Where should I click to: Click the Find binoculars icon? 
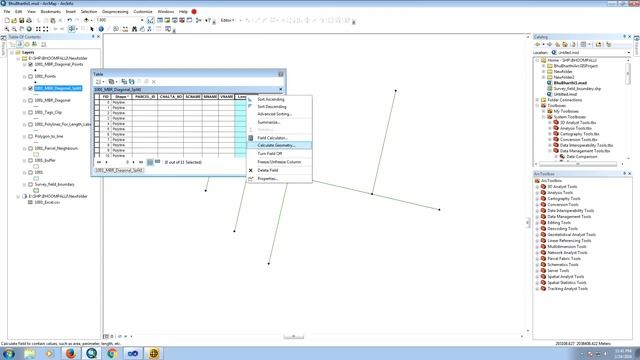tap(134, 29)
